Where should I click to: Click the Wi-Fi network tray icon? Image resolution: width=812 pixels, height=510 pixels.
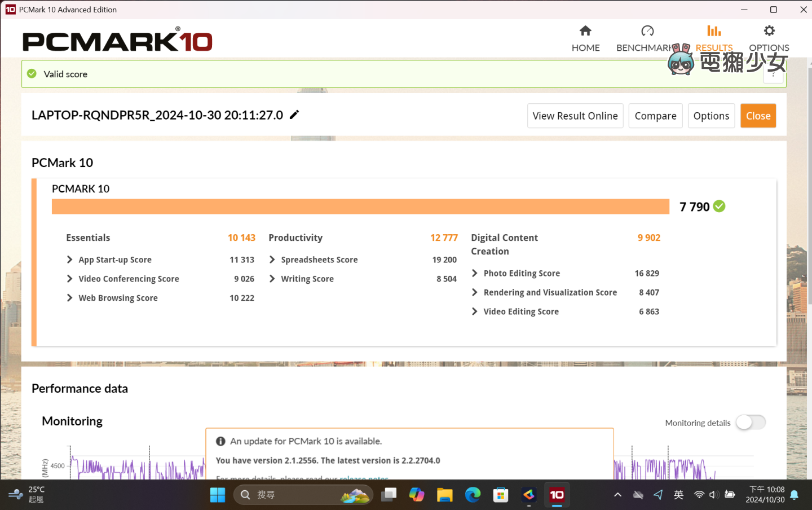point(699,495)
